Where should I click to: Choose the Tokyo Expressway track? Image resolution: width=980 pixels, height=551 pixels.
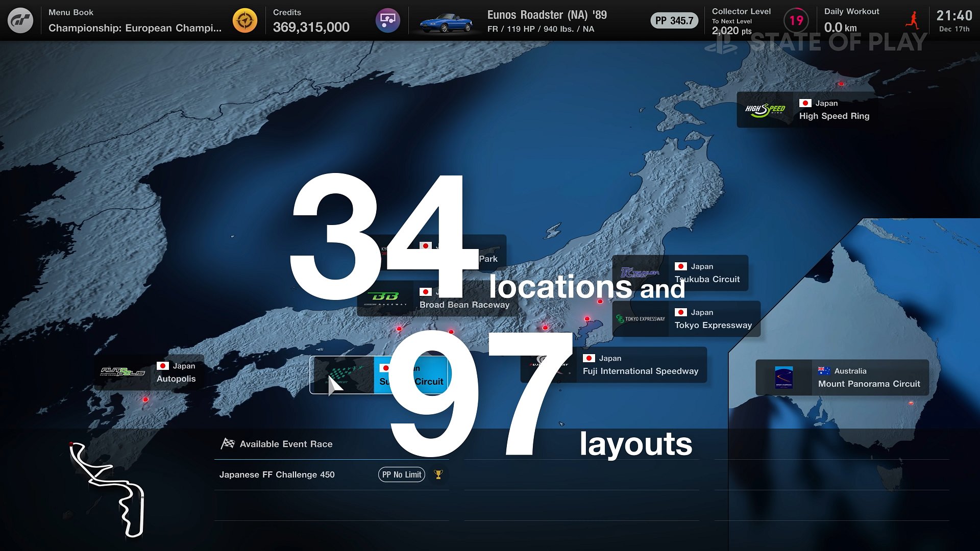coord(686,319)
